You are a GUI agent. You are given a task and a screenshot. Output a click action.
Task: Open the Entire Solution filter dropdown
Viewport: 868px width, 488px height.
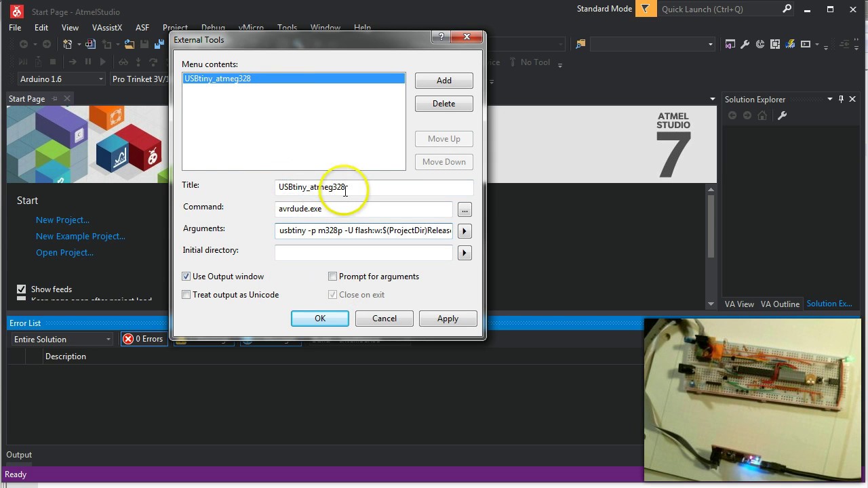click(108, 340)
